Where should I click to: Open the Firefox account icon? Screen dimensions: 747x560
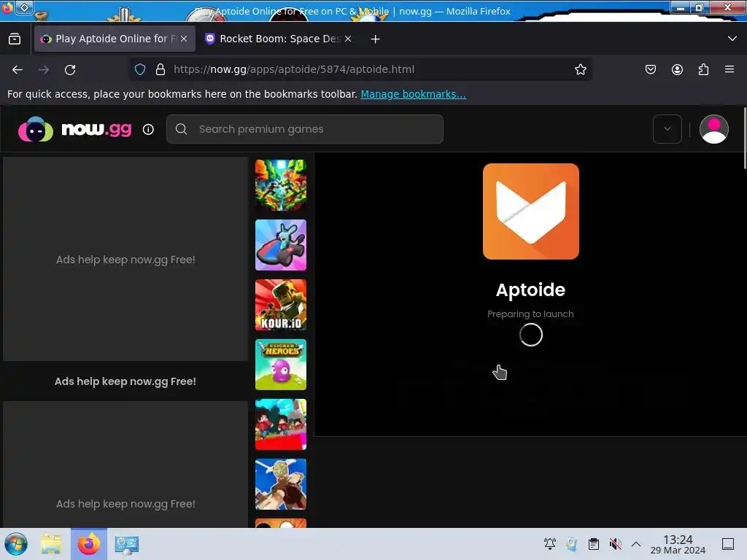tap(677, 69)
